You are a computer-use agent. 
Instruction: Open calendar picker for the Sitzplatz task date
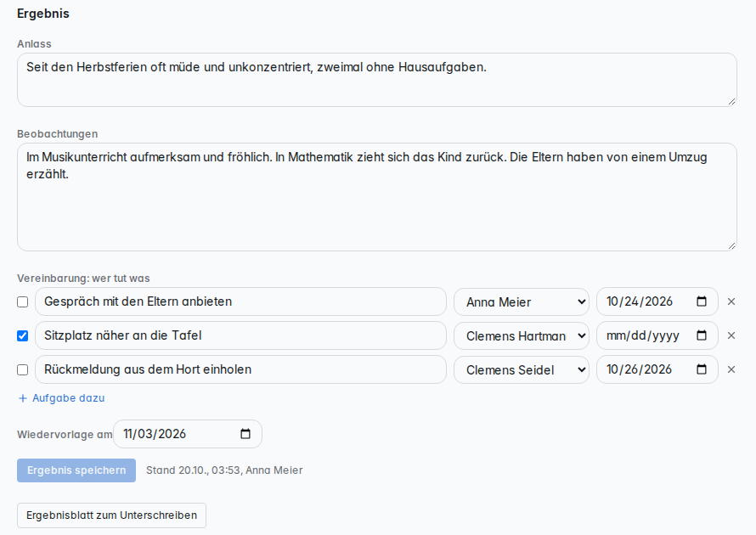tap(702, 335)
